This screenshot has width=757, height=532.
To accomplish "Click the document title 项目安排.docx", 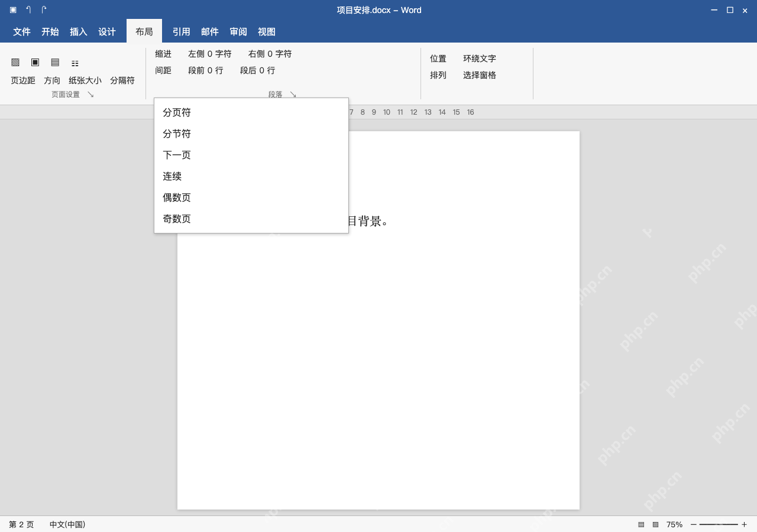I will click(x=364, y=10).
